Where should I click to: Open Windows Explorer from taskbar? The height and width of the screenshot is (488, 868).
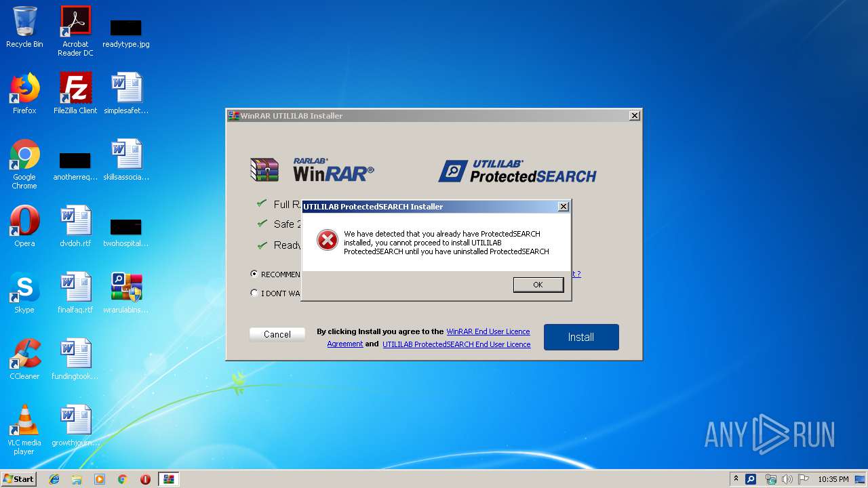[77, 479]
